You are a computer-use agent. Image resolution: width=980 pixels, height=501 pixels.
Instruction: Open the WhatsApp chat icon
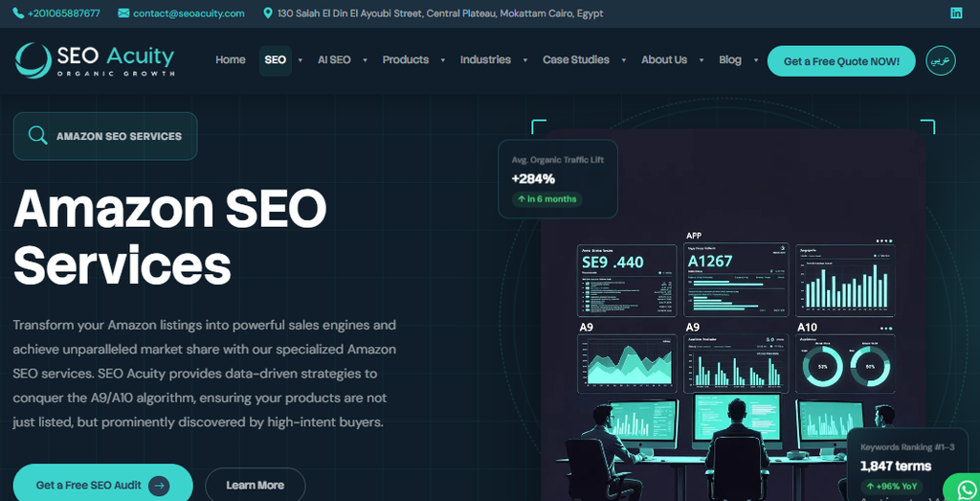pos(965,489)
